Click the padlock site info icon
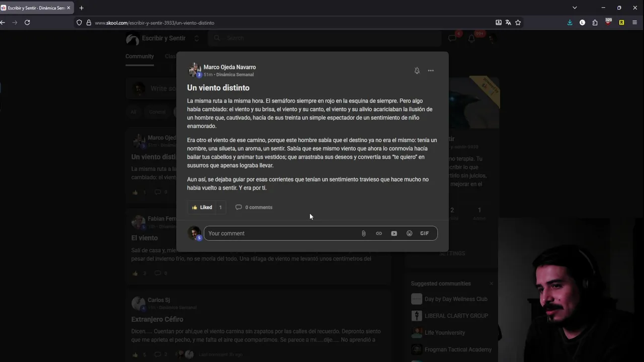The height and width of the screenshot is (362, 644). [89, 23]
